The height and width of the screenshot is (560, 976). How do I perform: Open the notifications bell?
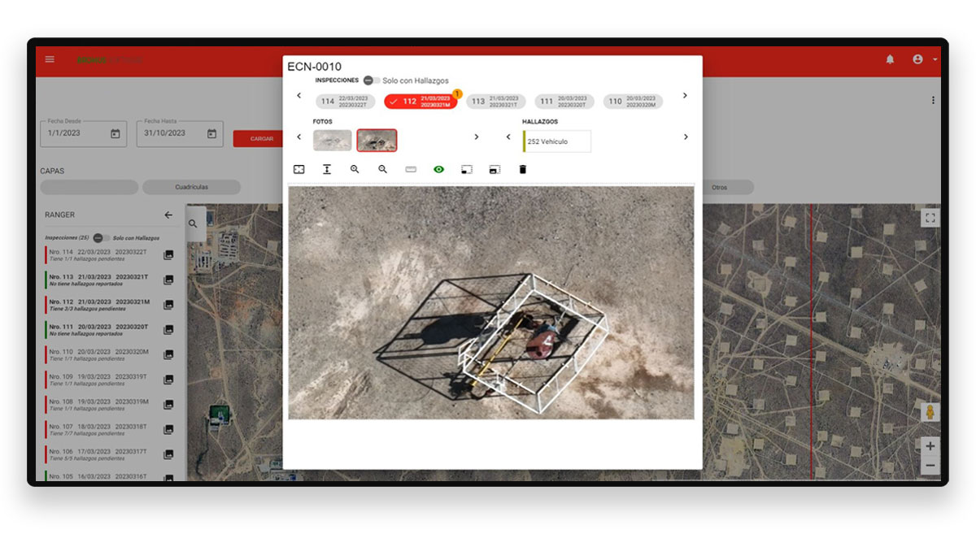tap(890, 59)
